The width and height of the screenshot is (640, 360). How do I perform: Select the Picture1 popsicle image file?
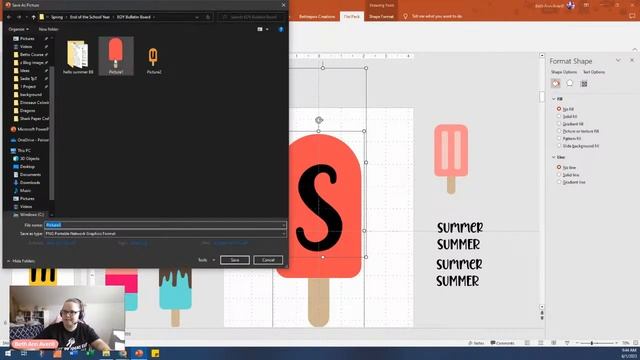pyautogui.click(x=116, y=56)
